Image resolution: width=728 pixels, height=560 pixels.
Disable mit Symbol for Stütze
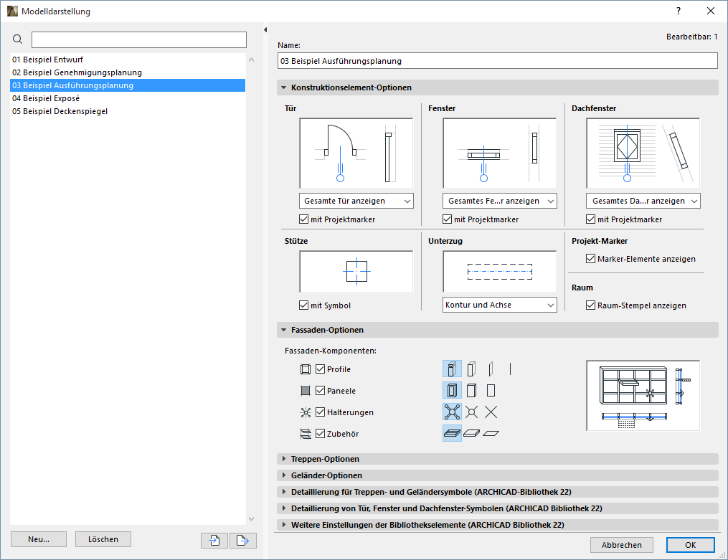click(x=303, y=305)
